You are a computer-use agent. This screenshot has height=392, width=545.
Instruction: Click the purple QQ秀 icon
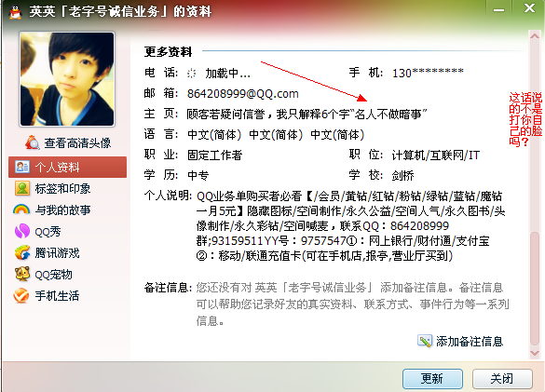click(x=22, y=231)
